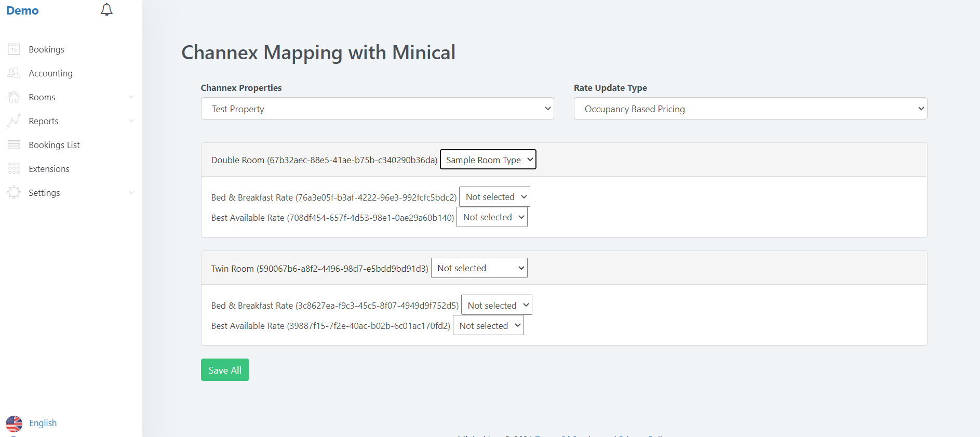Open the Twin Room mapping dropdown
This screenshot has height=437, width=980.
[479, 268]
